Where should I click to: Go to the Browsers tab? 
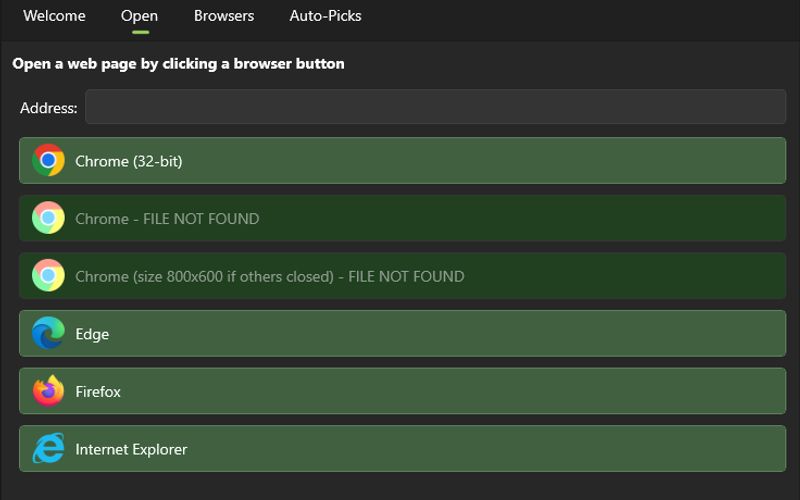(224, 16)
